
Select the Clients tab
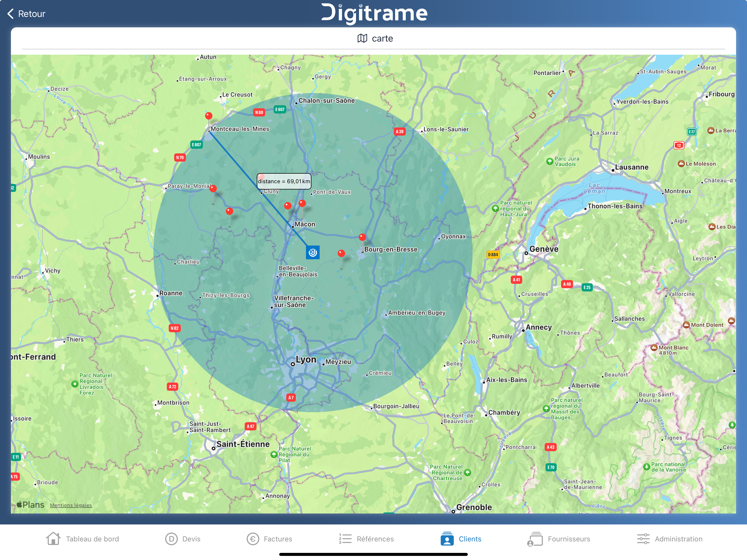[x=461, y=539]
